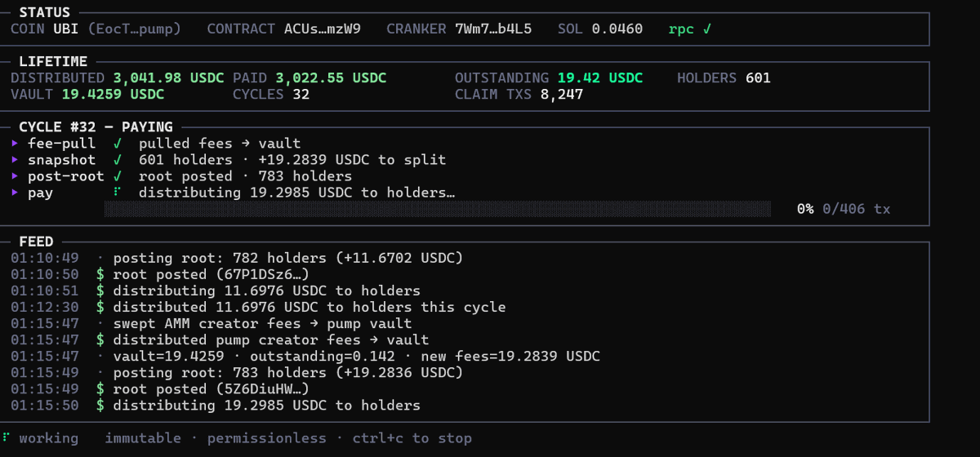Click feed line 'distributing 11.6976 USDC to holders'
Viewport: 980px width, 457px height.
pyautogui.click(x=267, y=291)
